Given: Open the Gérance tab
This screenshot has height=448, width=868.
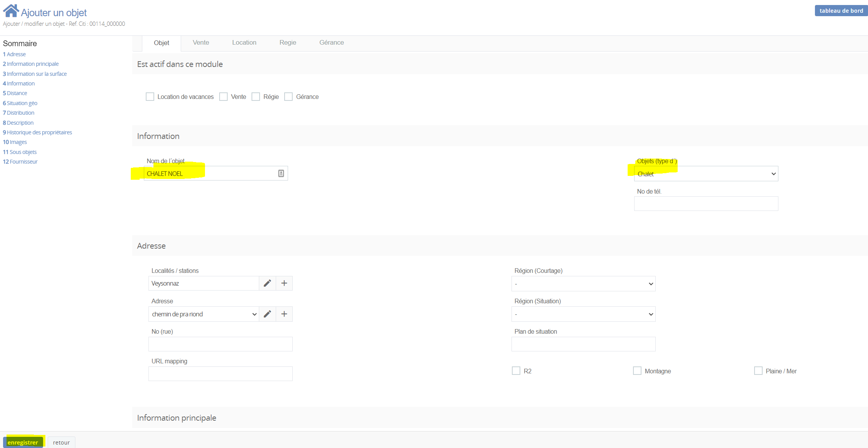Looking at the screenshot, I should 331,43.
